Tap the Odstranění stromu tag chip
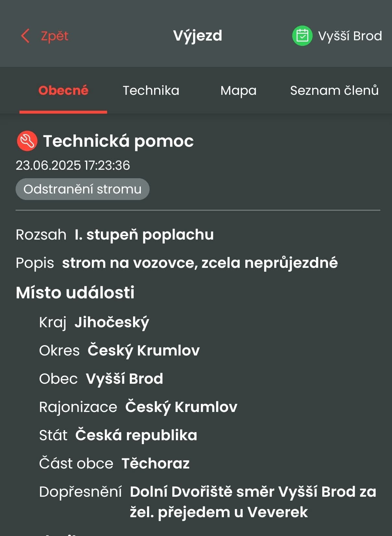The image size is (392, 536). 82,189
